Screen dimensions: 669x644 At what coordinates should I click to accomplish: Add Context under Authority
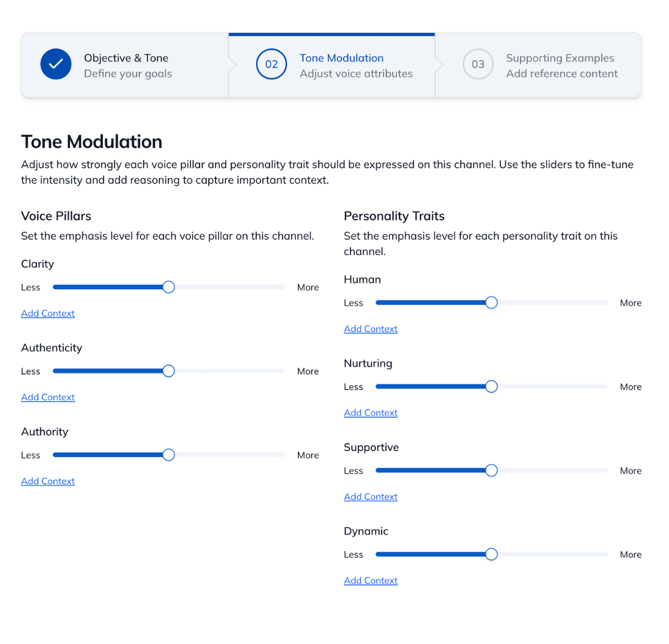click(48, 482)
